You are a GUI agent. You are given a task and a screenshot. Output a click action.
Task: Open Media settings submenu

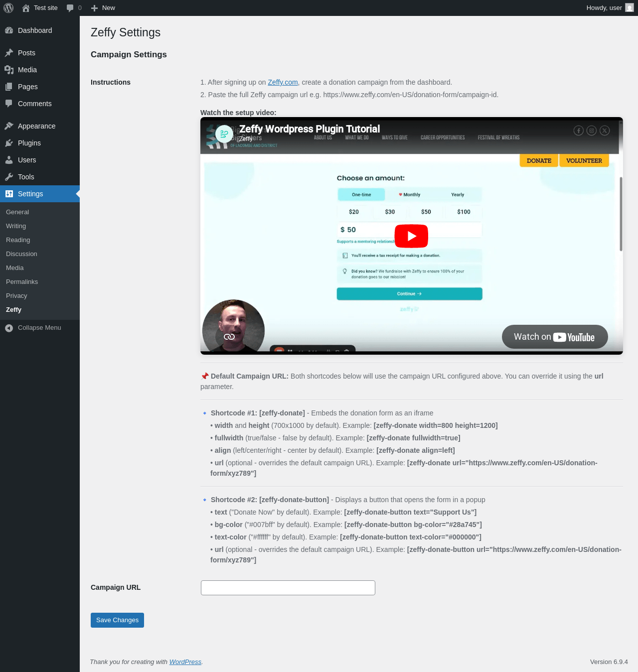[15, 268]
